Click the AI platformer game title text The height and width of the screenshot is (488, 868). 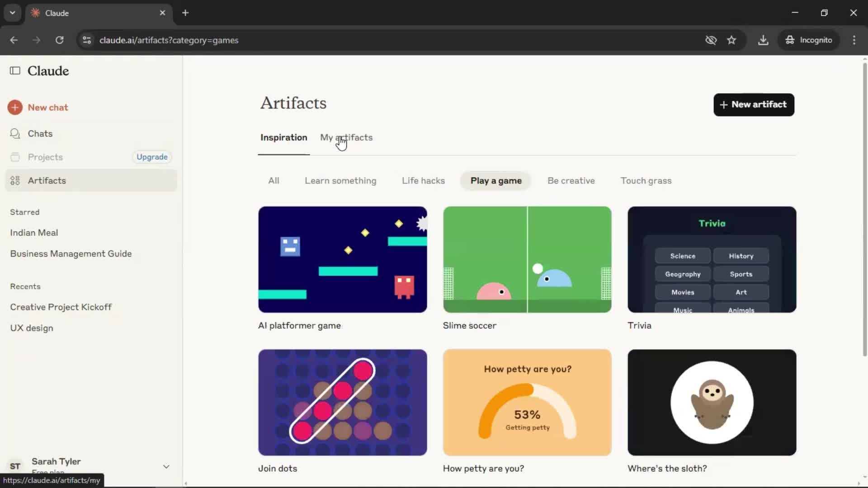click(x=299, y=326)
